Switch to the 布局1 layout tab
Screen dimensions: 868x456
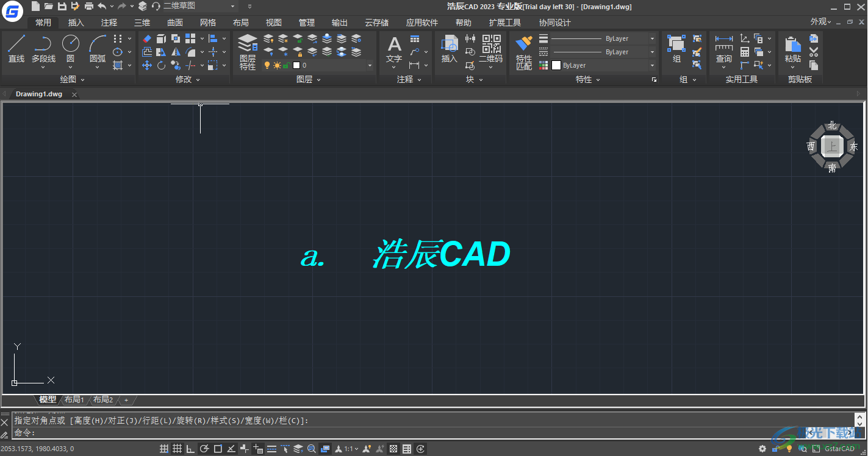point(74,400)
